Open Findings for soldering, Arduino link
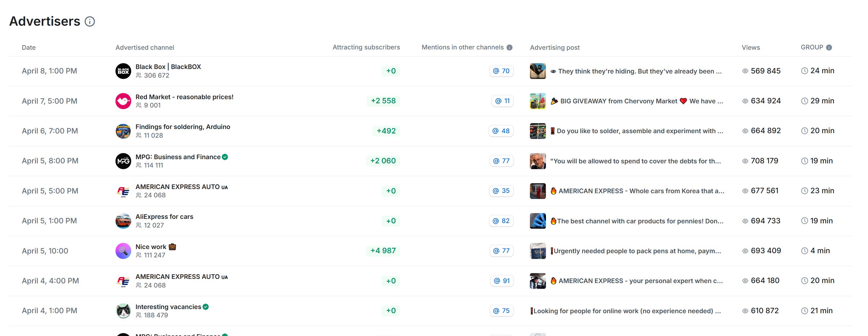 pyautogui.click(x=183, y=127)
